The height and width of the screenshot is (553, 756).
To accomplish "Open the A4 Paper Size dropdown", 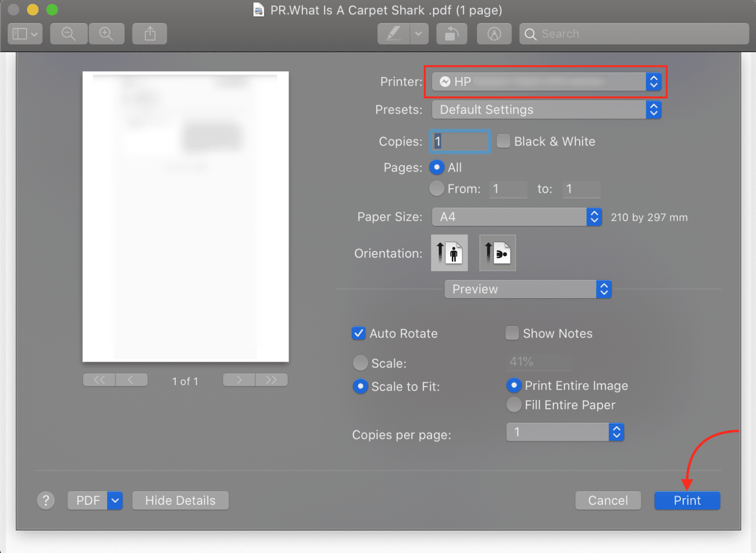I will [516, 217].
